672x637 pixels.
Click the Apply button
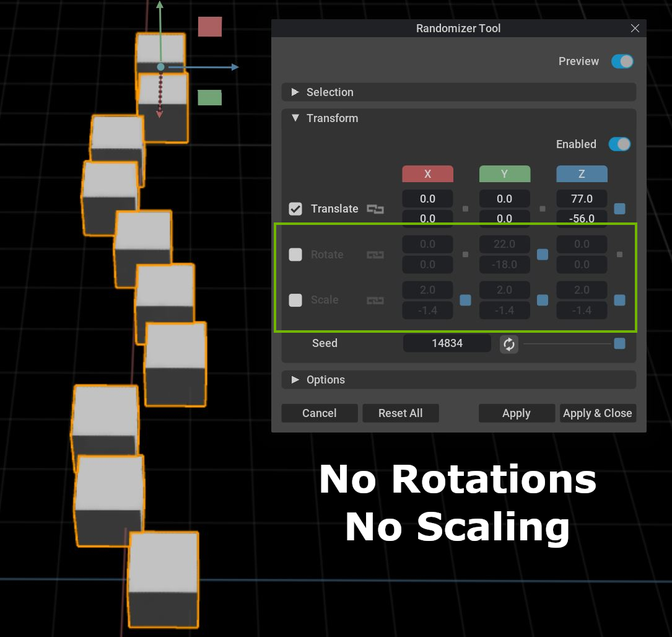point(517,413)
